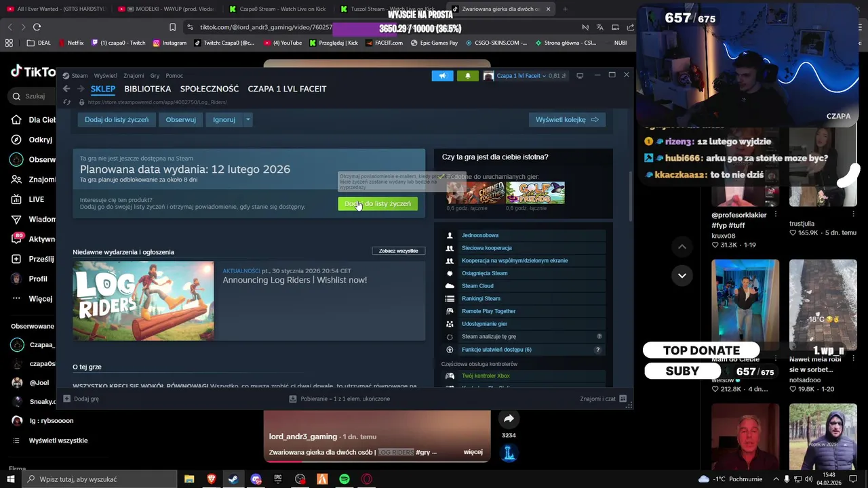Image resolution: width=868 pixels, height=488 pixels.
Task: Open the Pomoc menu in Steam
Action: pyautogui.click(x=174, y=76)
